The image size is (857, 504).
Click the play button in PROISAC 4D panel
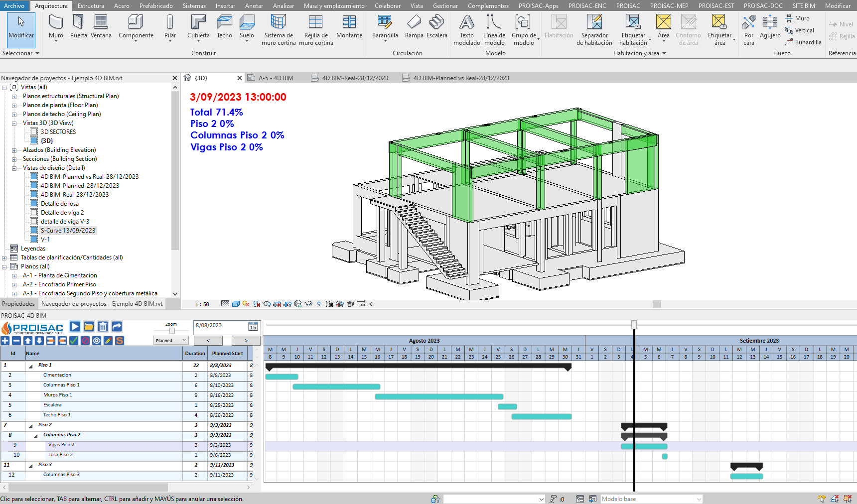pos(75,327)
